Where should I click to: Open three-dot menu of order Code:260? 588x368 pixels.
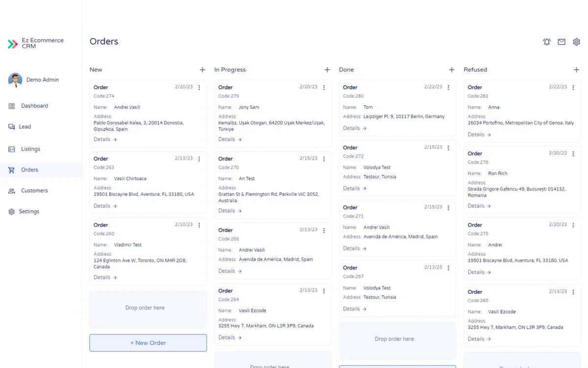(x=199, y=226)
